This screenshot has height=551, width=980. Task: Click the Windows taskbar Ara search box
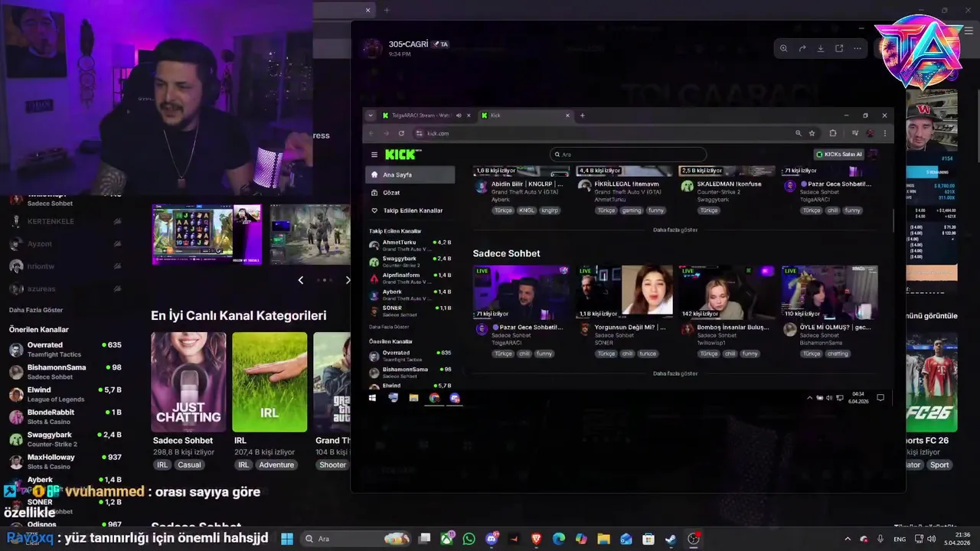(x=356, y=539)
